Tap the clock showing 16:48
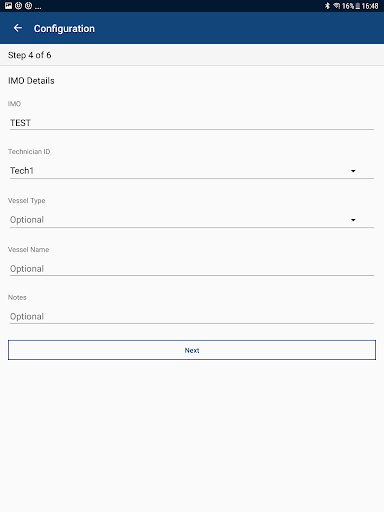This screenshot has height=512, width=384. (370, 6)
